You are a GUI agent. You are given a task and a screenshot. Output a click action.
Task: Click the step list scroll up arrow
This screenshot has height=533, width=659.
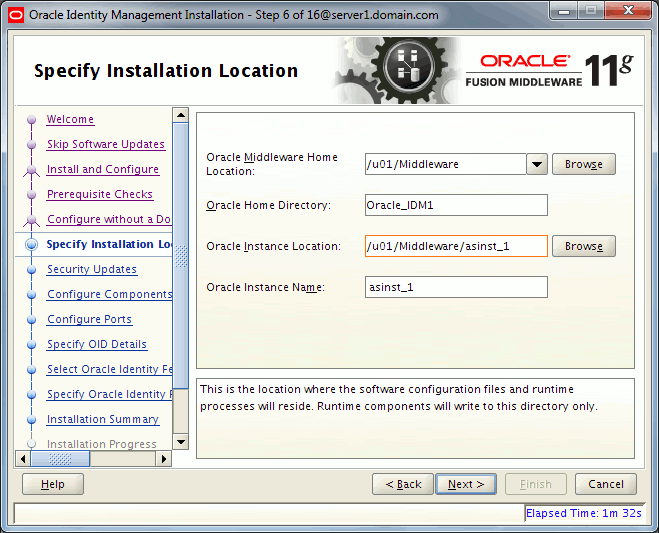[181, 115]
